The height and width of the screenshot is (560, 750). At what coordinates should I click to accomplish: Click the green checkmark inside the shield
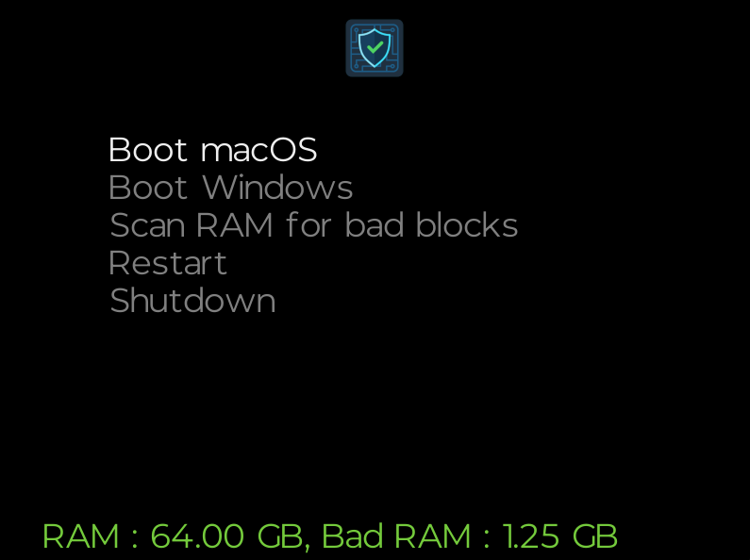tap(375, 45)
